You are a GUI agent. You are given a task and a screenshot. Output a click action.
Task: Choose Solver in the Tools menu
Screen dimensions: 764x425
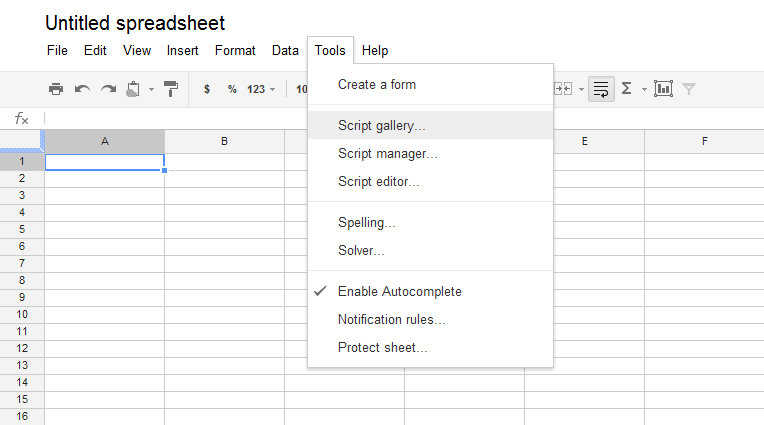click(x=361, y=250)
